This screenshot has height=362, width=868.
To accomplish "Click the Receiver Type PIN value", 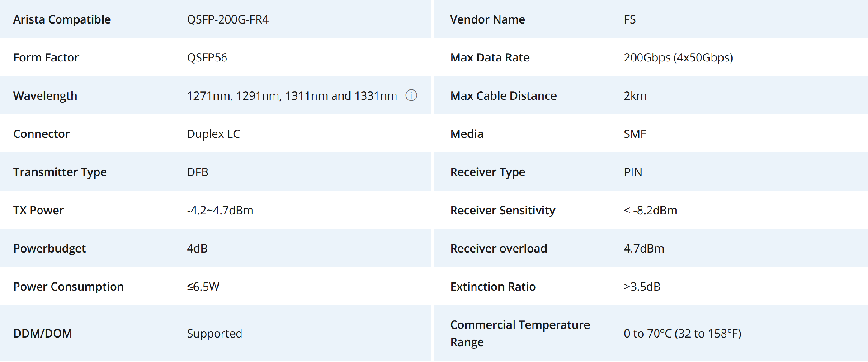I will pos(632,172).
